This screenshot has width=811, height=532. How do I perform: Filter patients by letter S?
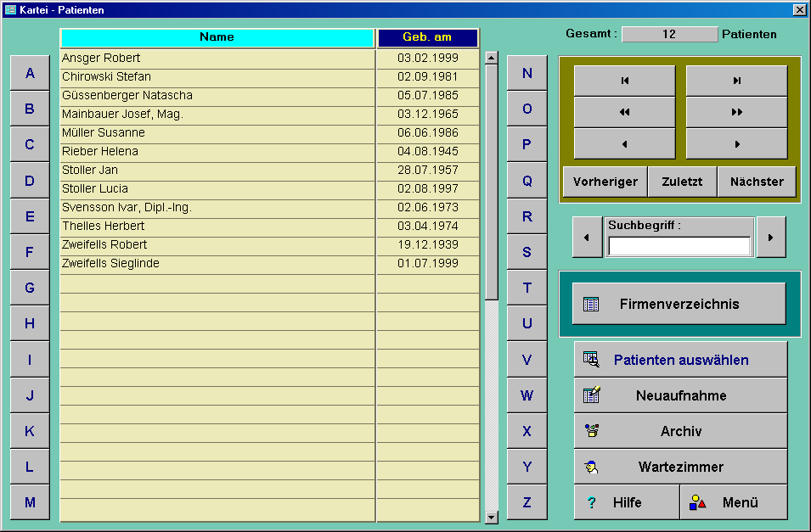tap(527, 252)
